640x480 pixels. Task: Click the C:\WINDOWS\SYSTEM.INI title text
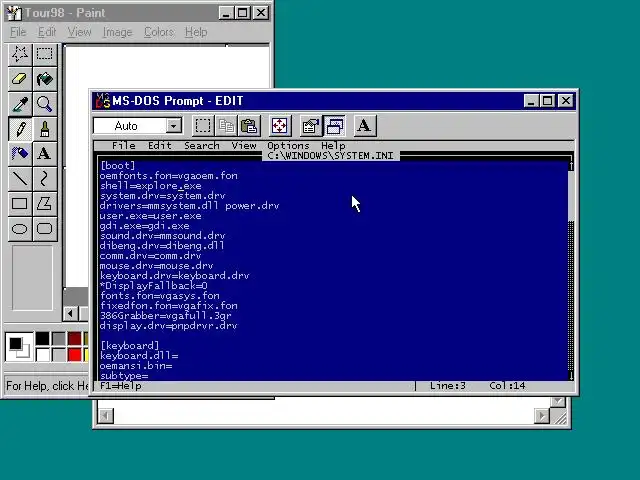pos(331,156)
